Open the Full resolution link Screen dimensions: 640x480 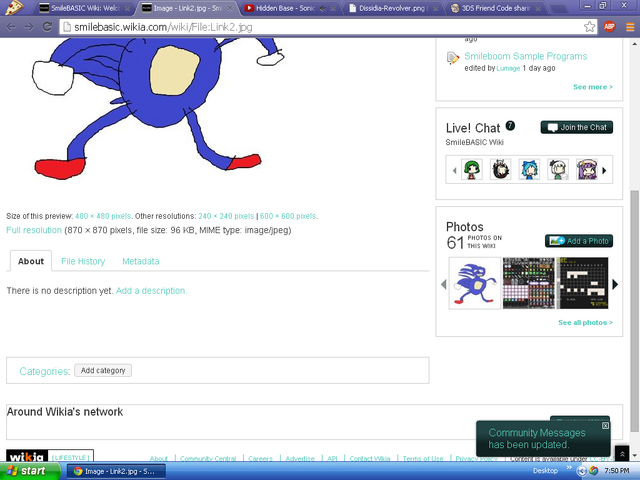pos(34,230)
